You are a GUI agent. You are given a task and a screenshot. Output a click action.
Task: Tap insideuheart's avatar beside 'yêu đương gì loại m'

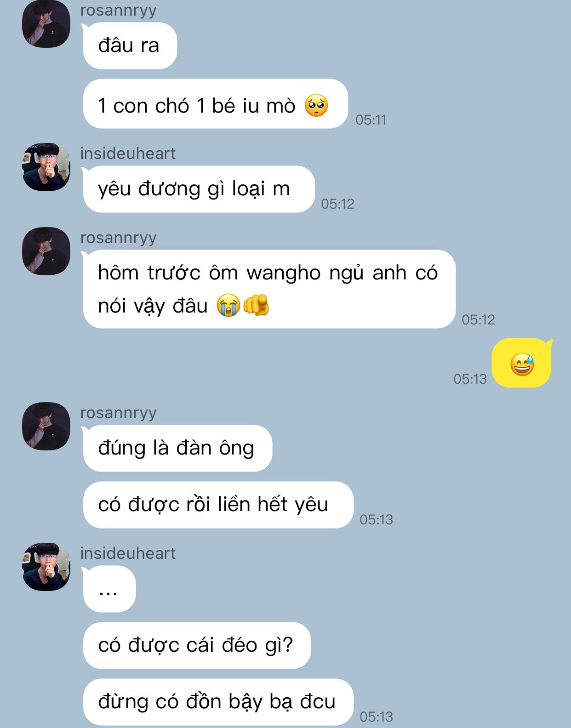click(46, 167)
